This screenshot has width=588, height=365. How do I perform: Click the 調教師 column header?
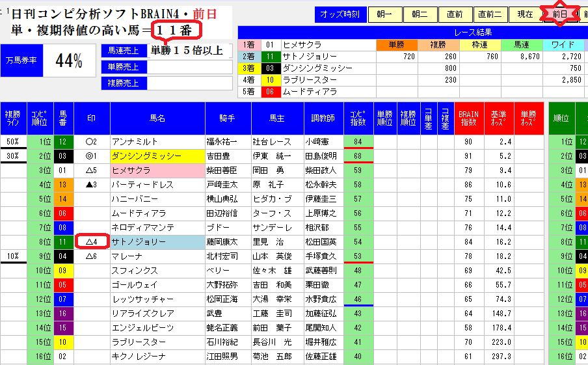coord(324,118)
